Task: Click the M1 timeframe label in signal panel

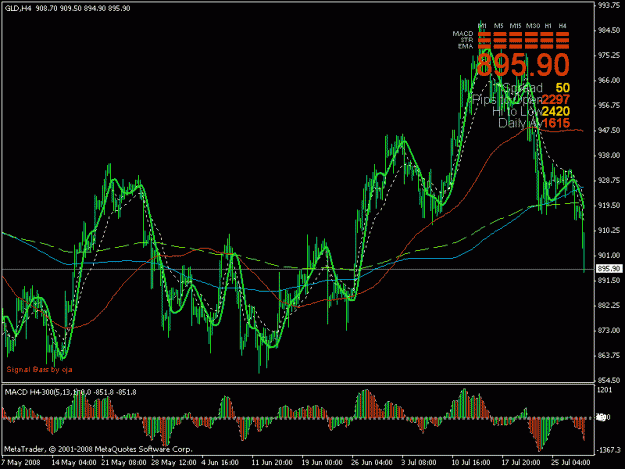Action: (x=482, y=26)
